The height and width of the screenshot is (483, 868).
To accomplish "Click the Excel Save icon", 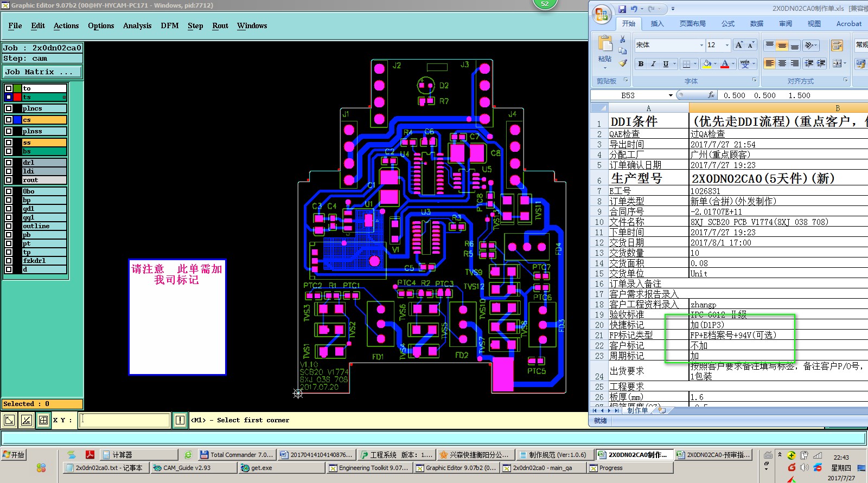I will [x=622, y=9].
